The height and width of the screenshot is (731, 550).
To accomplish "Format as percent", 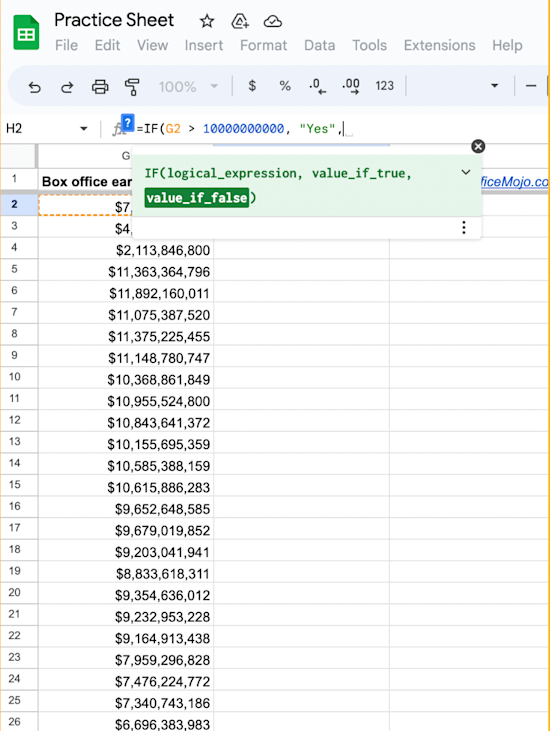I will [x=285, y=86].
